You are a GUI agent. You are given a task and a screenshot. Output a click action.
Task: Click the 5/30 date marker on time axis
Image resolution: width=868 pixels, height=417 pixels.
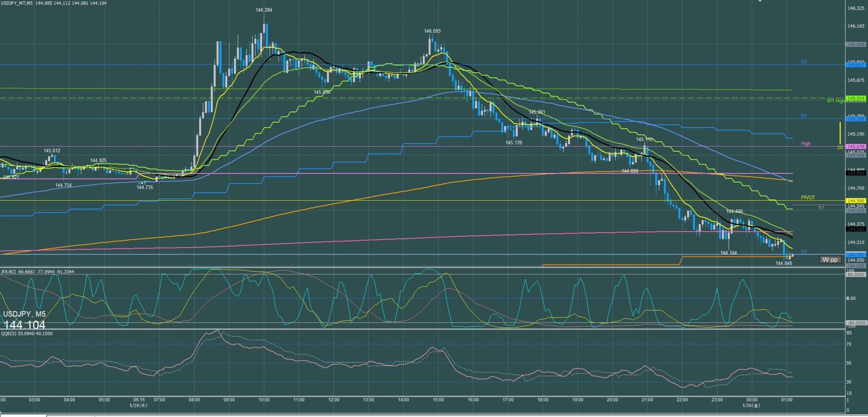click(751, 405)
